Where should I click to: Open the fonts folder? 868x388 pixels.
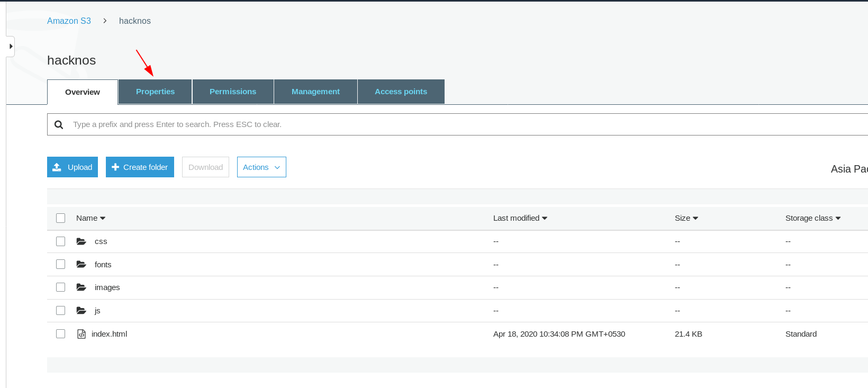click(103, 264)
